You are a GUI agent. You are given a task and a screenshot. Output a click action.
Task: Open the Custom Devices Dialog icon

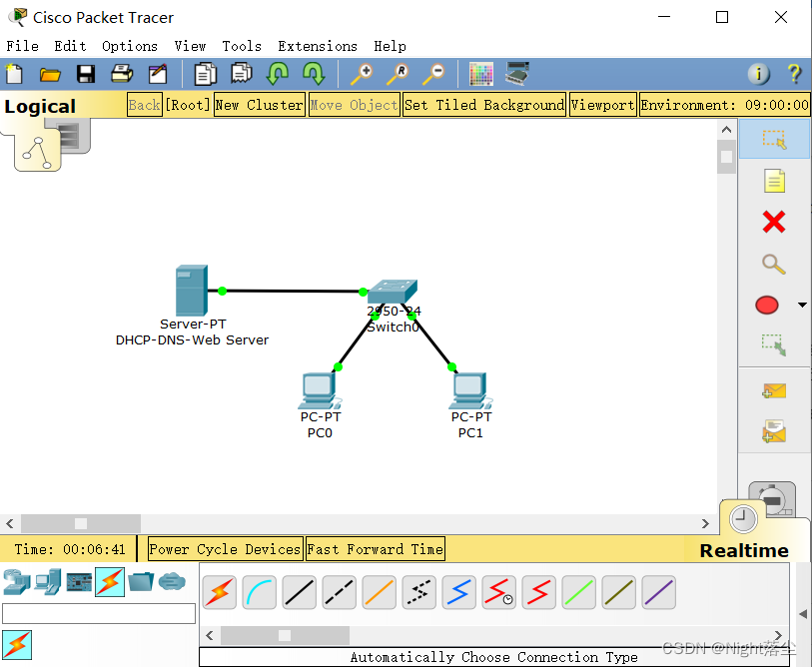pyautogui.click(x=517, y=74)
